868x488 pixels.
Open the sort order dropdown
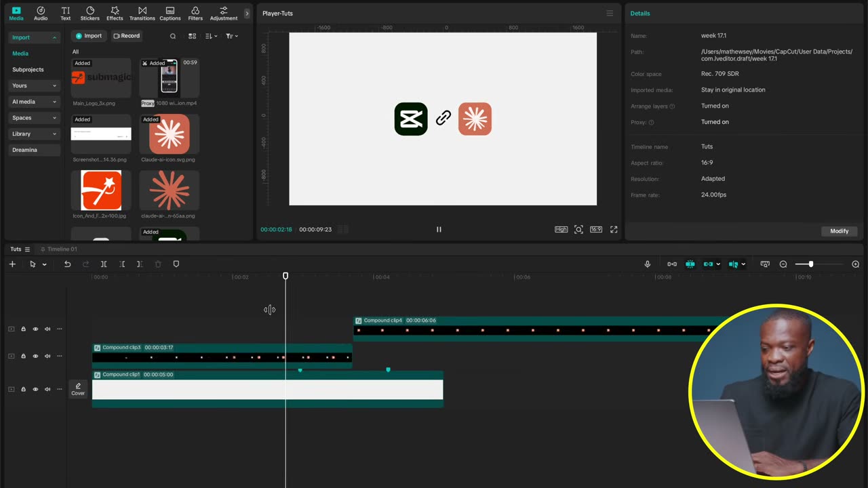click(x=211, y=36)
